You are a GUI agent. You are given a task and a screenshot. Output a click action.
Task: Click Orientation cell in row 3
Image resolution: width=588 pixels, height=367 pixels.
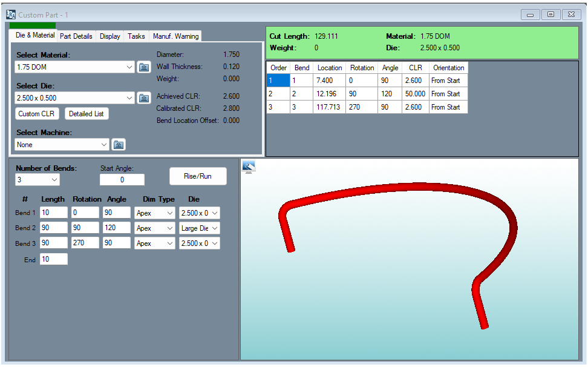(448, 107)
